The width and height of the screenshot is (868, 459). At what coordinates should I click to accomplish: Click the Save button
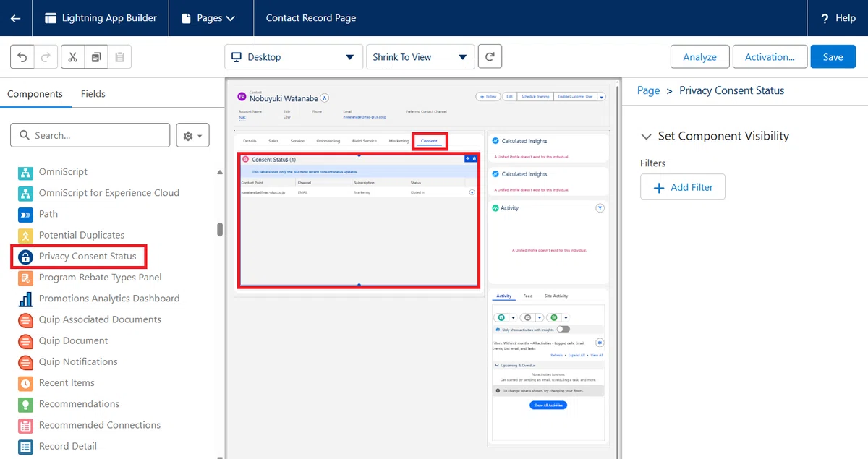pos(833,57)
